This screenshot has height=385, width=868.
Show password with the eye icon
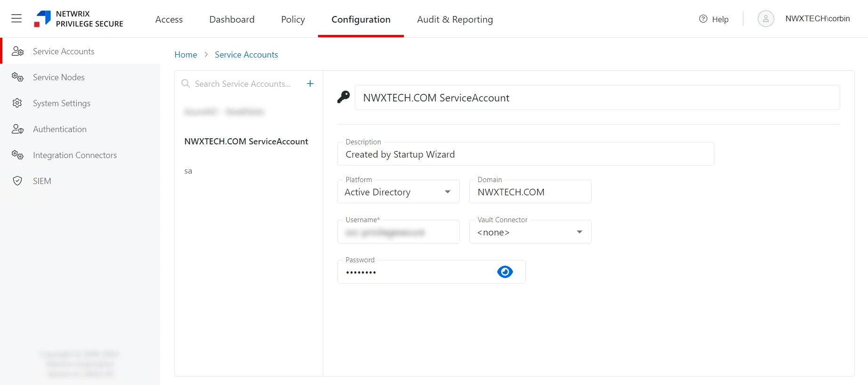pyautogui.click(x=505, y=272)
